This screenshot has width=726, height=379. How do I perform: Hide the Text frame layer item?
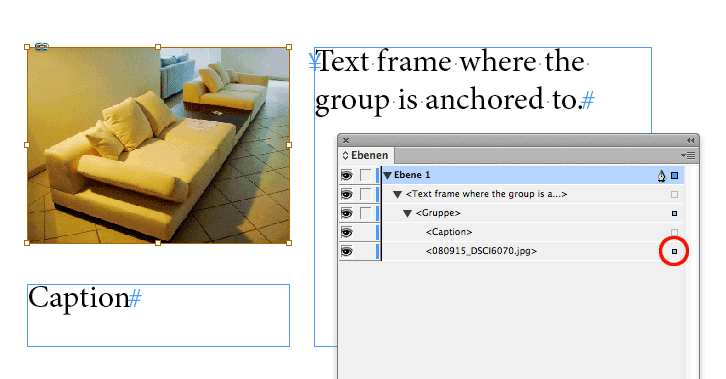click(x=346, y=194)
